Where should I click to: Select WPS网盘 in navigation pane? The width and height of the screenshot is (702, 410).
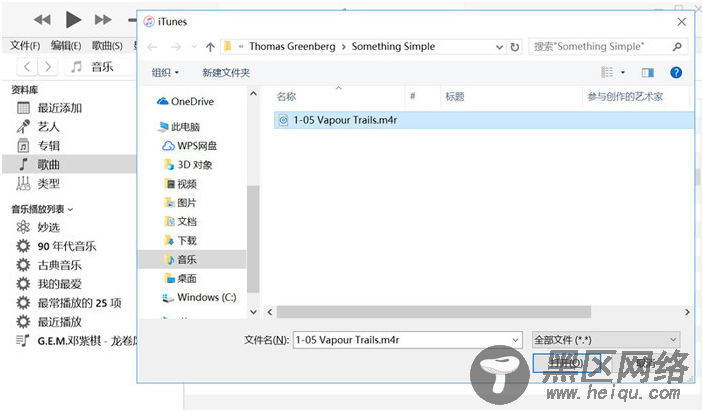click(x=189, y=146)
